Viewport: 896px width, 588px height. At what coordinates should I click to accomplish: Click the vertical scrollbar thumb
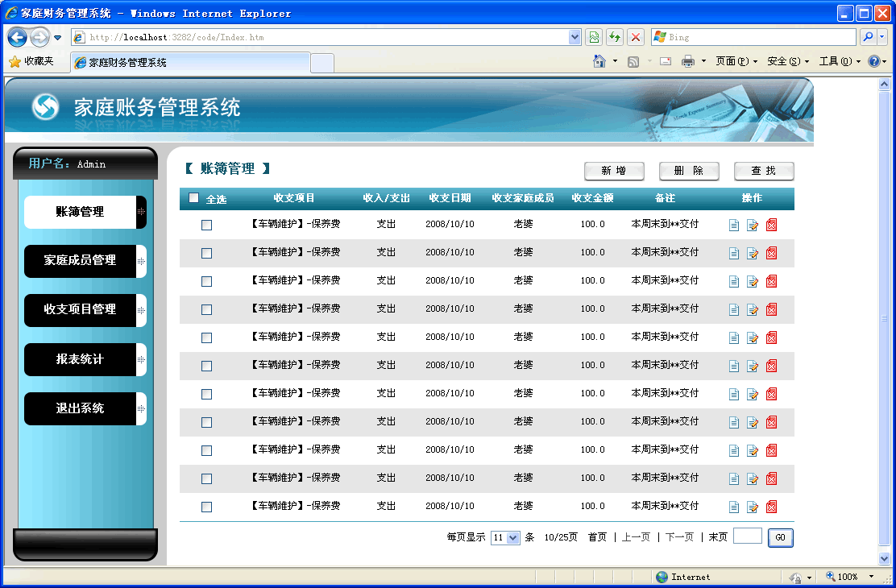pyautogui.click(x=884, y=317)
